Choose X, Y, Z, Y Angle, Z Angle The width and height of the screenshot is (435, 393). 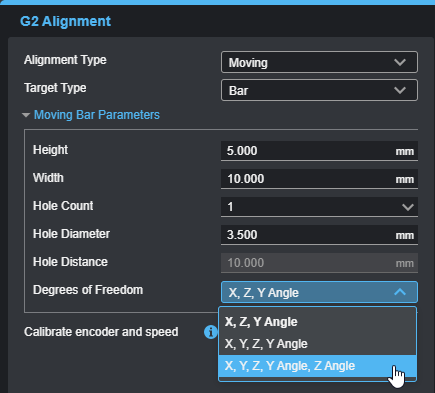click(x=317, y=366)
